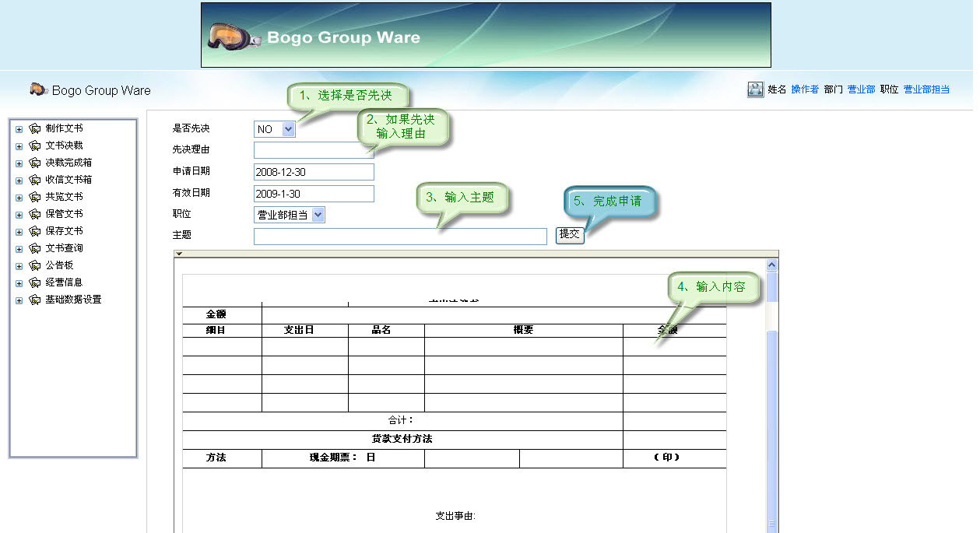980x533 pixels.
Task: Select the 经营信息 folder icon
Action: tap(35, 282)
